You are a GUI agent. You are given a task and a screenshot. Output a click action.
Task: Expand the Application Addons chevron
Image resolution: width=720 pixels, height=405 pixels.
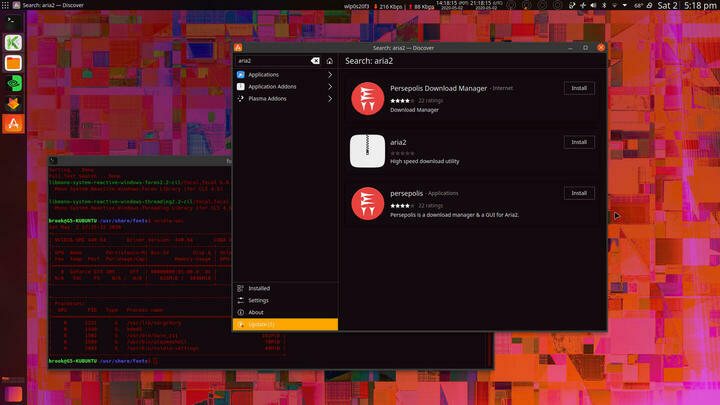tap(330, 86)
